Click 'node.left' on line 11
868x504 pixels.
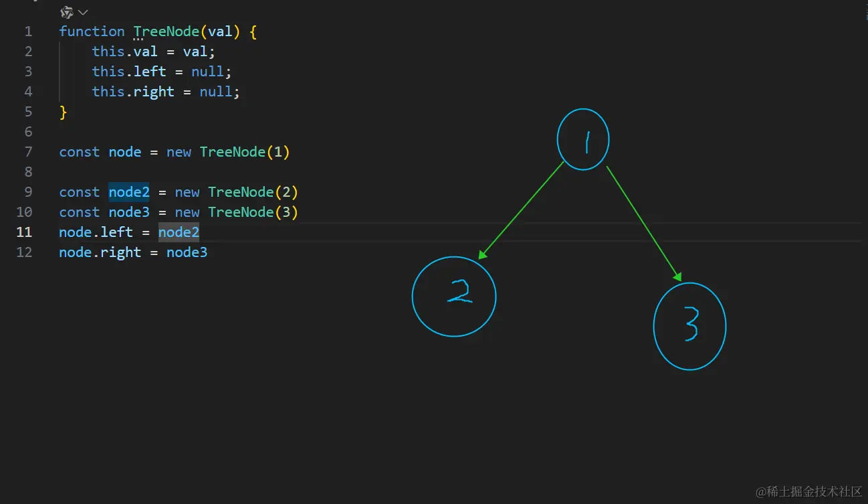pos(96,232)
